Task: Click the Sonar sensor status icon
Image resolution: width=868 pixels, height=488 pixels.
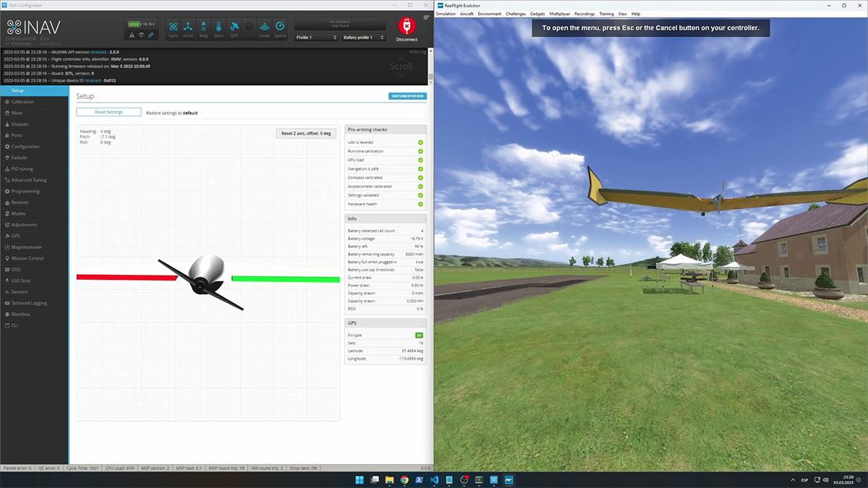Action: coord(265,29)
